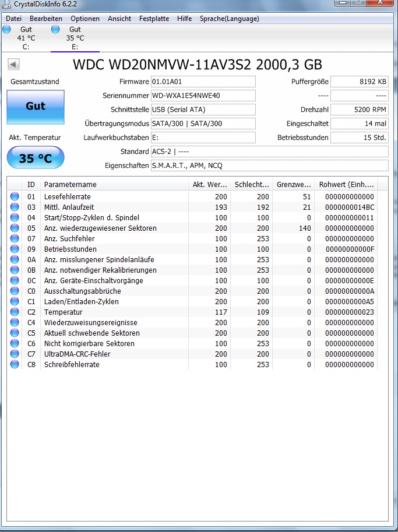Viewport: 398px width, 532px height.
Task: Open the Ansicht menu
Action: click(119, 19)
